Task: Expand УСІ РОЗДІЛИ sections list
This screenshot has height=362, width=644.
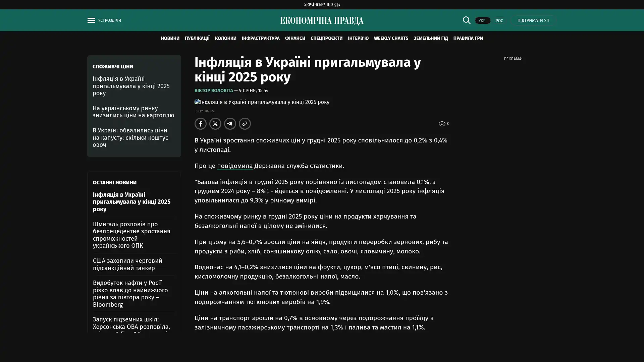Action: point(109,20)
